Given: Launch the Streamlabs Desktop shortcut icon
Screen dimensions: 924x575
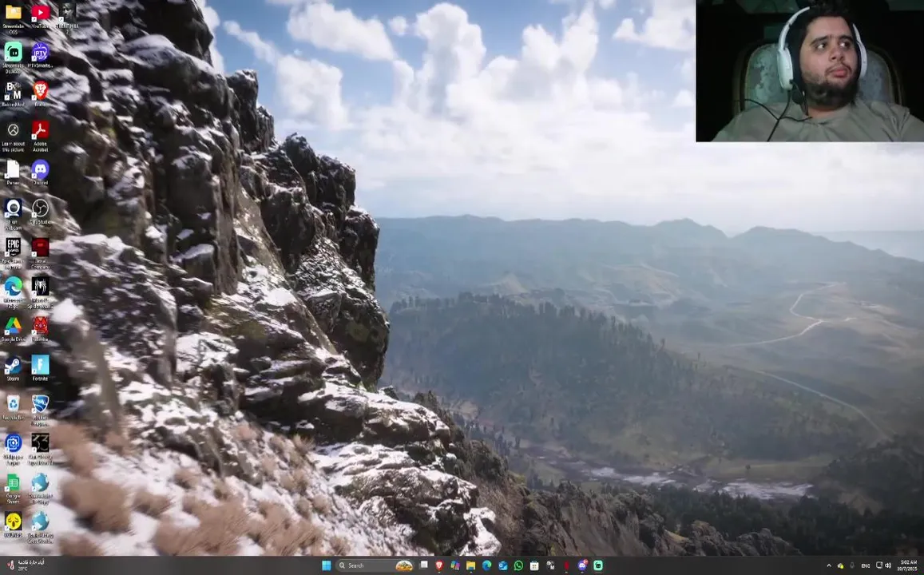Looking at the screenshot, I should pyautogui.click(x=13, y=56).
